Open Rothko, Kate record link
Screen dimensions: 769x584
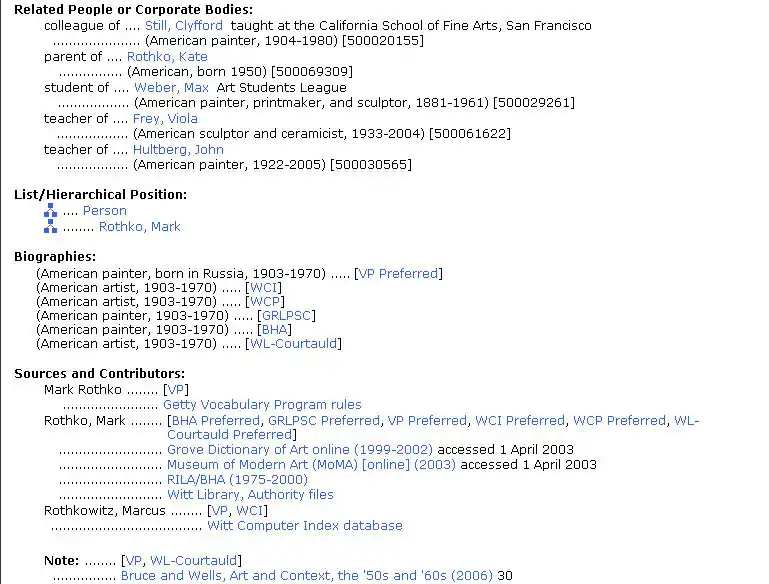tap(167, 57)
